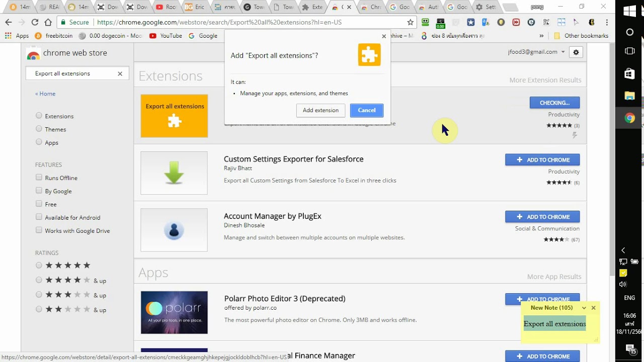Go back via the Home link

point(45,94)
